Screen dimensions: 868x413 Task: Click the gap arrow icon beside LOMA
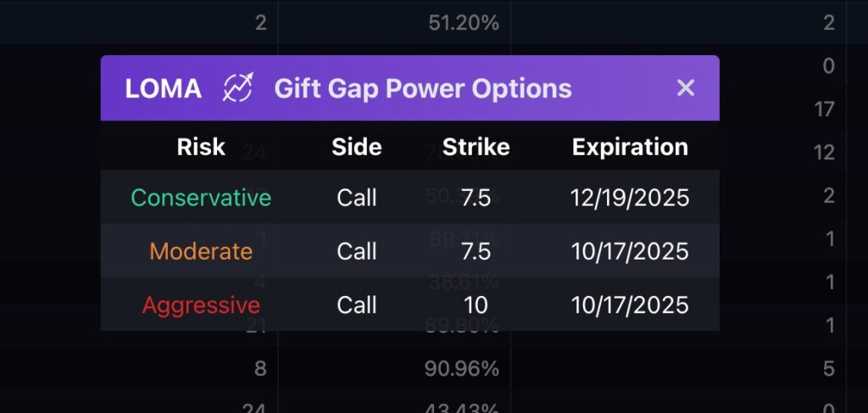[238, 87]
